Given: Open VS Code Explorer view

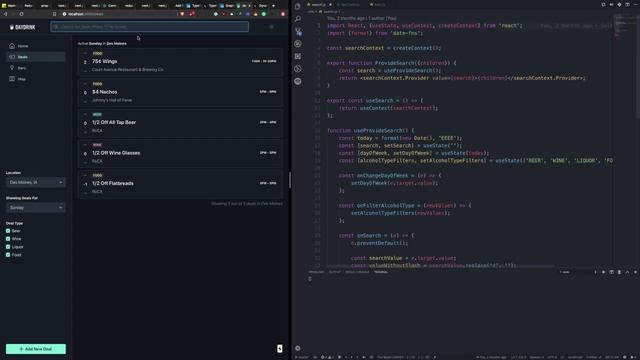Looking at the screenshot, I should point(298,6).
